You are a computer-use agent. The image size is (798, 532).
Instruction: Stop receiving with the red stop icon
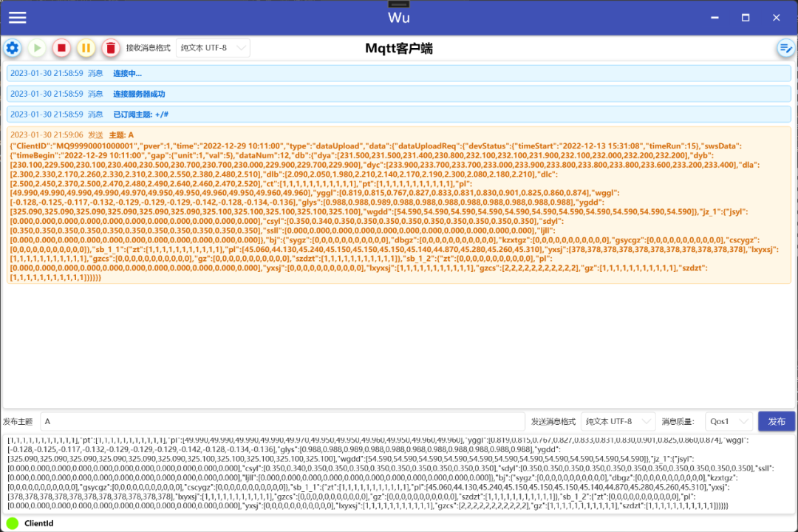61,47
